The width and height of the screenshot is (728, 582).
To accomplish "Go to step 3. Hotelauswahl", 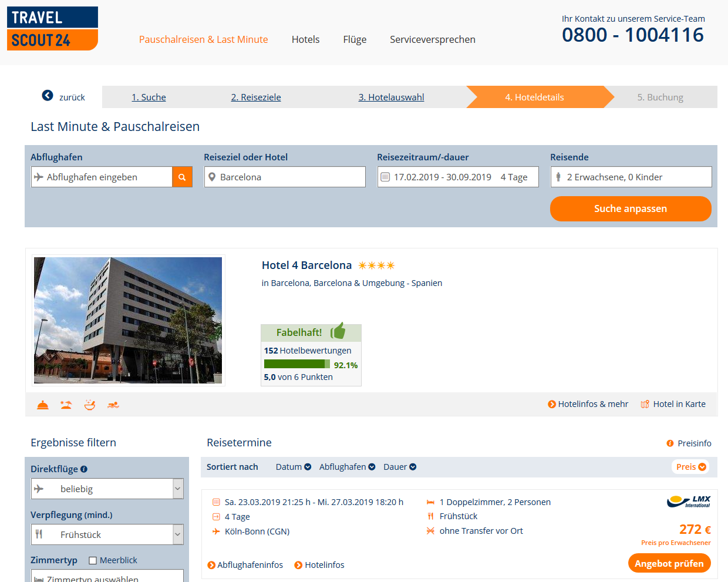I will click(391, 97).
